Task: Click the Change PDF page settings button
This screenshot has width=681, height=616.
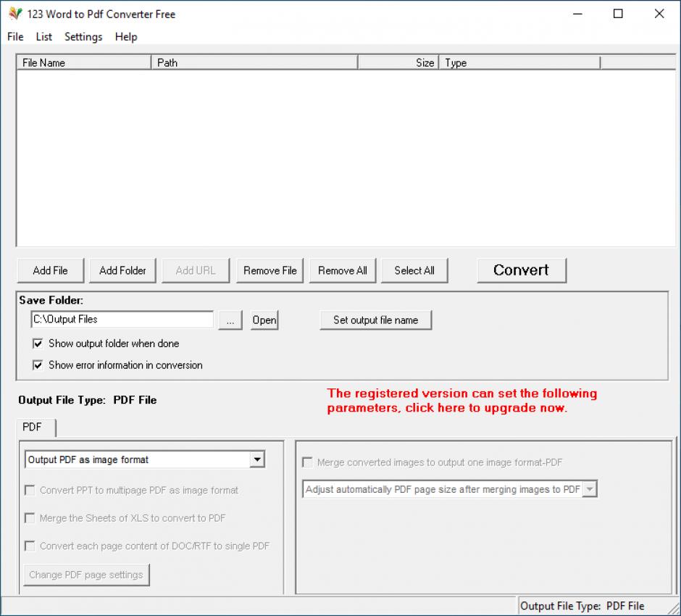Action: 86,575
